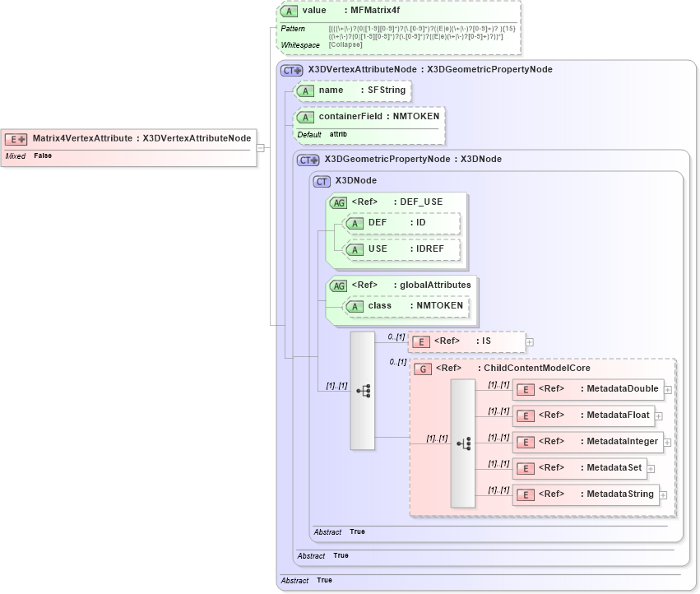Select the MetadataInteger reference name
The height and width of the screenshot is (594, 700).
pos(623,441)
